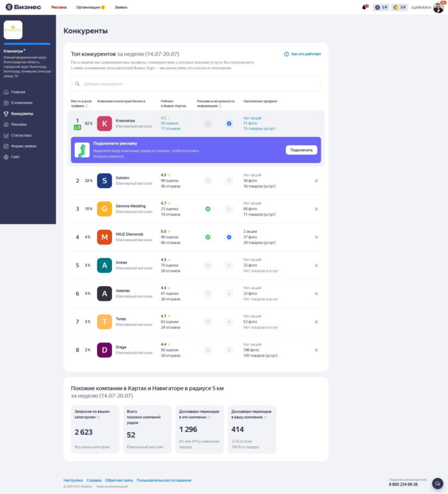The image size is (448, 494).
Task: Remove Draga from competitors list
Action: point(316,350)
